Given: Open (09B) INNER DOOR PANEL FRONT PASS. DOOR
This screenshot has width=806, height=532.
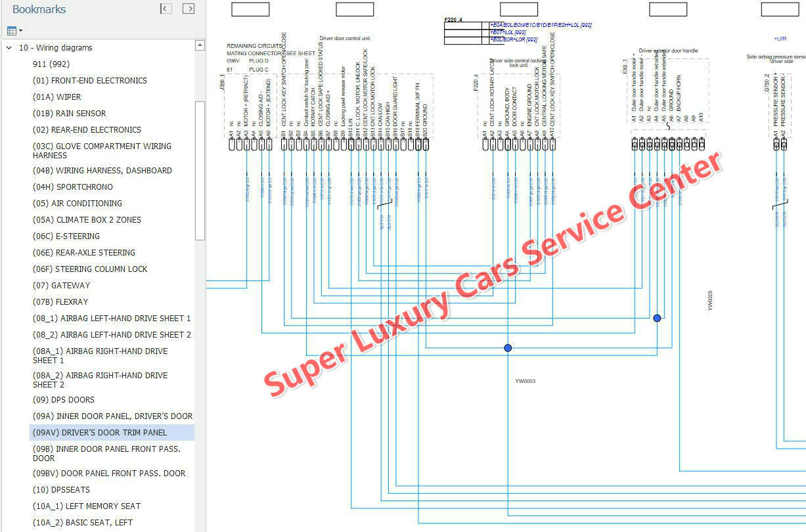Looking at the screenshot, I should (x=106, y=454).
